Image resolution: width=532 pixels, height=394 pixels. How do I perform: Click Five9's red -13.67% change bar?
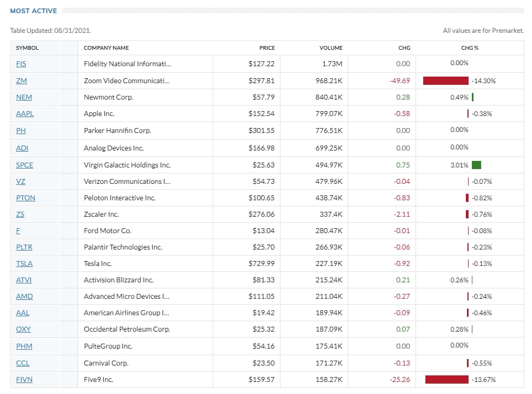(447, 379)
